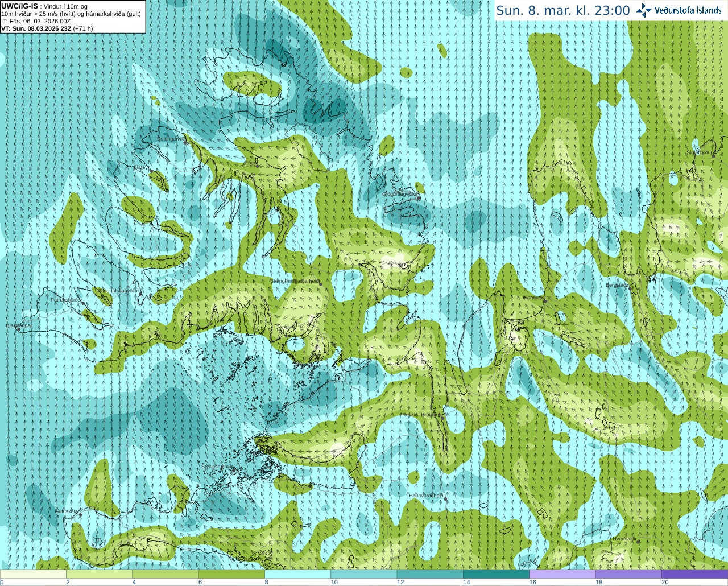The height and width of the screenshot is (586, 728).
Task: Click the Gjögurflugvöllur station label
Action: coord(400,194)
